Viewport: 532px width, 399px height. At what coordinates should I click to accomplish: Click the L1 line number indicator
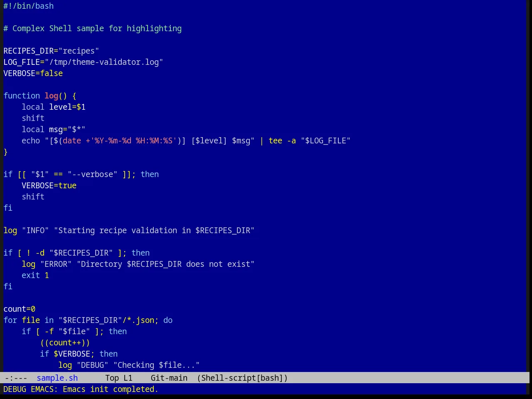tap(128, 378)
